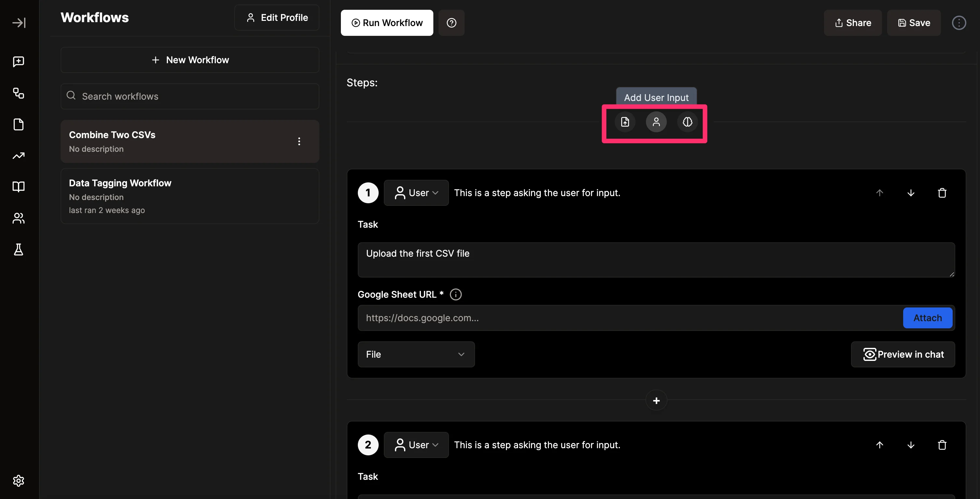Open Combine Two CSVs options menu

pos(299,142)
